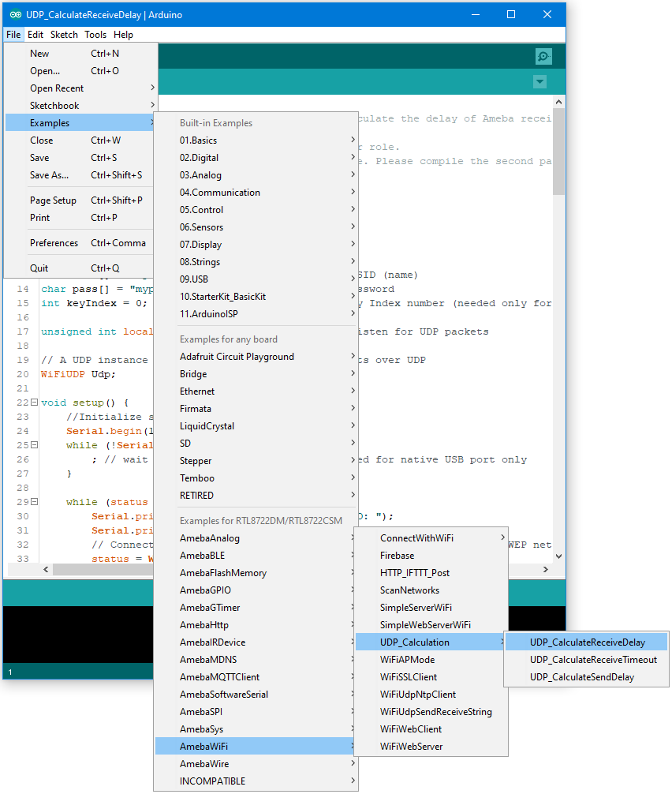The height and width of the screenshot is (794, 672).
Task: Expand 08.Strings examples
Action: pyautogui.click(x=256, y=262)
